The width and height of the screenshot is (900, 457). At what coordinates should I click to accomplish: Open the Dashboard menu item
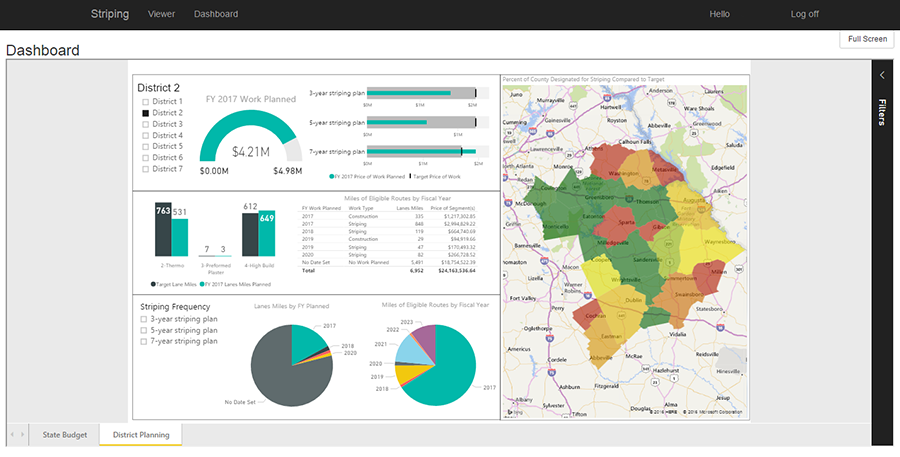coord(216,14)
